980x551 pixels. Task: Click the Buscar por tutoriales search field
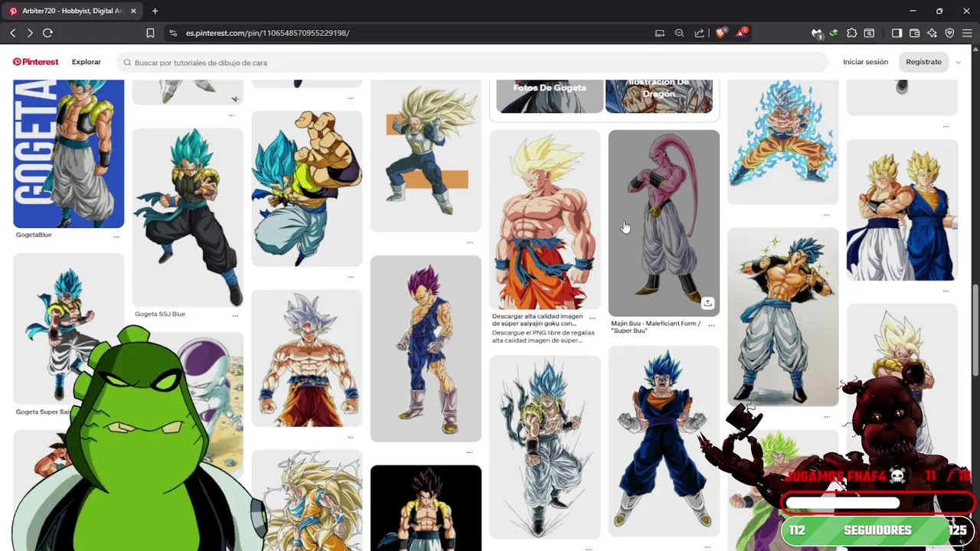[x=472, y=63]
